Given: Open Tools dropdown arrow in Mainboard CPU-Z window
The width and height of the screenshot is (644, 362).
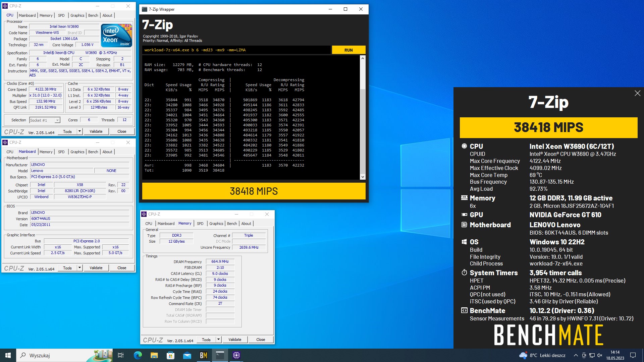Looking at the screenshot, I should [x=79, y=268].
